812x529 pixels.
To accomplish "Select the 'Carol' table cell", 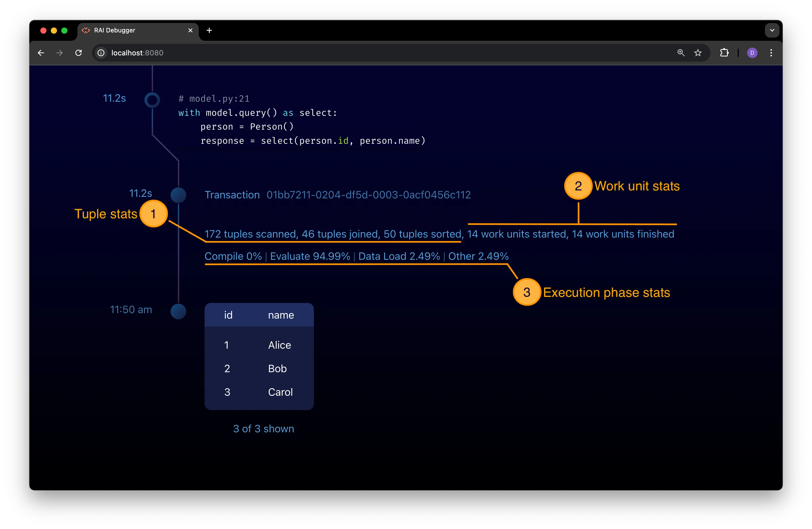I will click(280, 392).
